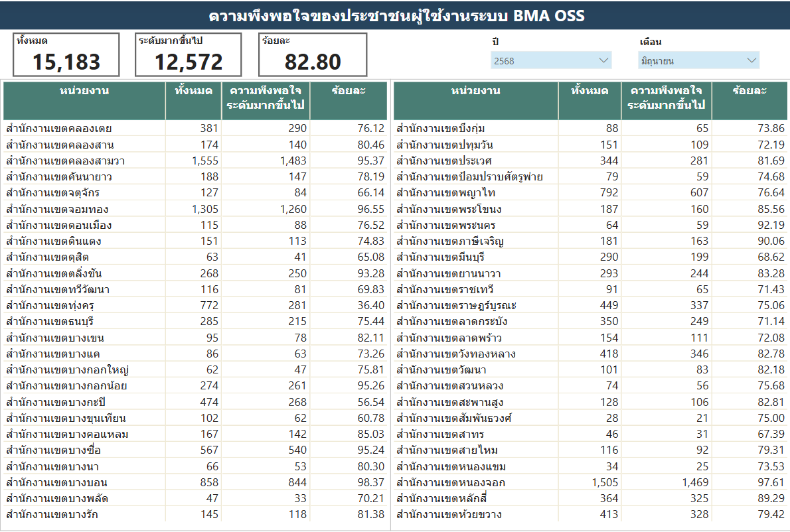The width and height of the screenshot is (790, 532).
Task: Sort right table by ทั้งหมด header
Action: (x=590, y=101)
